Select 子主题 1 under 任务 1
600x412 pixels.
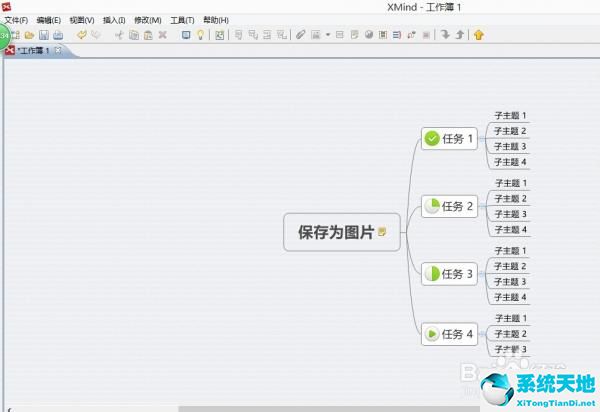pos(510,116)
